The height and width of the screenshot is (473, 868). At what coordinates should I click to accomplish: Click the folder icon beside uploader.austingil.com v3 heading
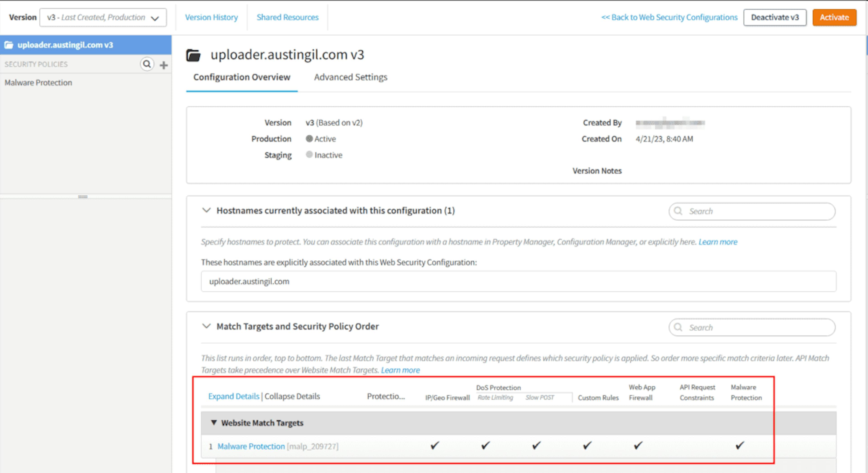193,55
